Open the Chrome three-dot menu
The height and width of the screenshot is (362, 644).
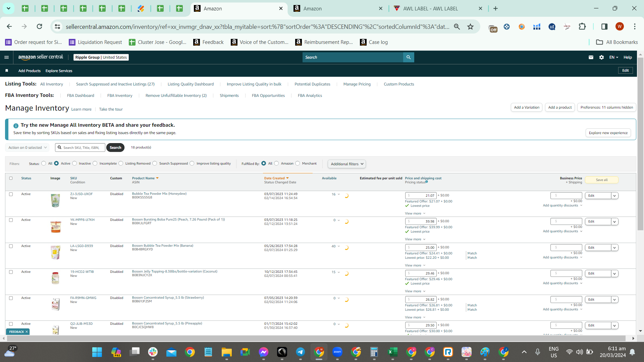point(635,26)
